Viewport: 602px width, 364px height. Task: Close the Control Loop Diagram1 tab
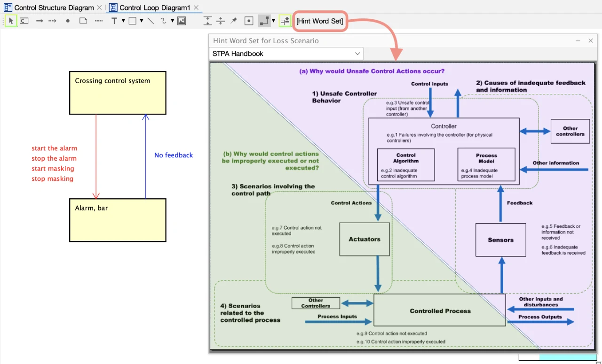[x=196, y=8]
